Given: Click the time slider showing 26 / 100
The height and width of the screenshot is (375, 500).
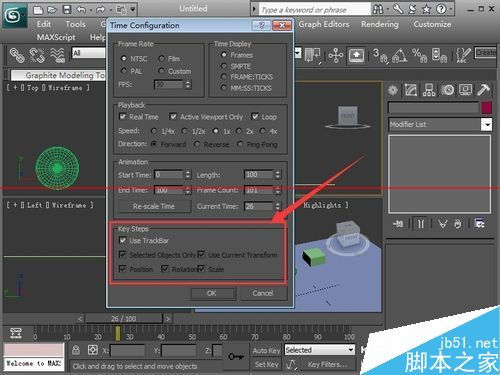Looking at the screenshot, I should 124,319.
